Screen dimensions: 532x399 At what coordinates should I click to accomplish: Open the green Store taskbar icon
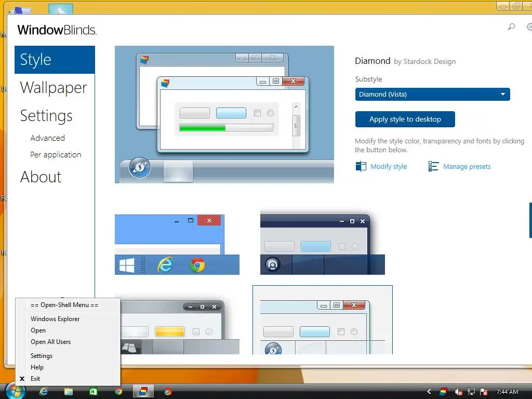pos(94,392)
